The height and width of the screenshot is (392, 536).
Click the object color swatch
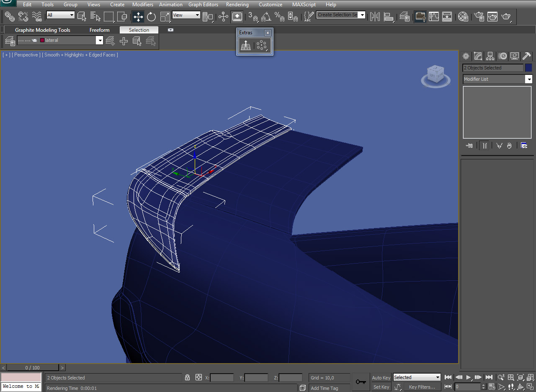[528, 68]
